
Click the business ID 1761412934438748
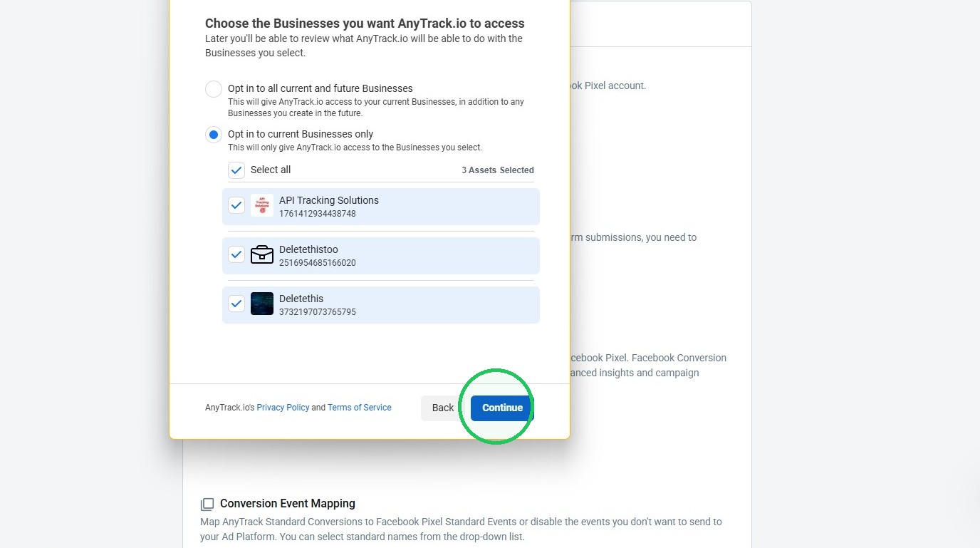318,214
